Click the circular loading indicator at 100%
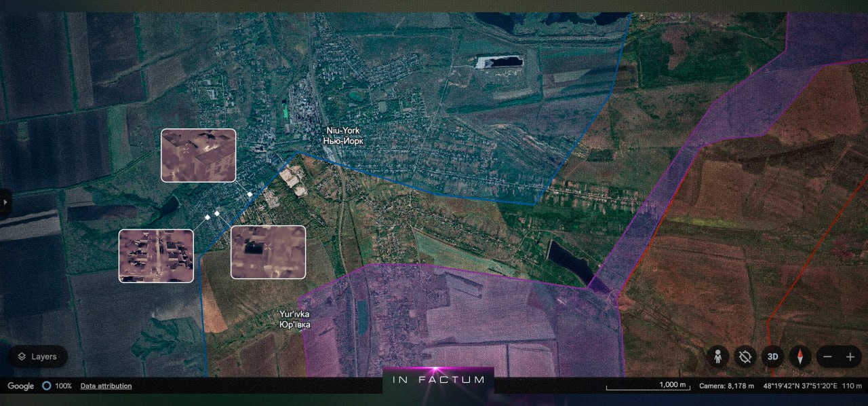The image size is (868, 406). [x=46, y=386]
